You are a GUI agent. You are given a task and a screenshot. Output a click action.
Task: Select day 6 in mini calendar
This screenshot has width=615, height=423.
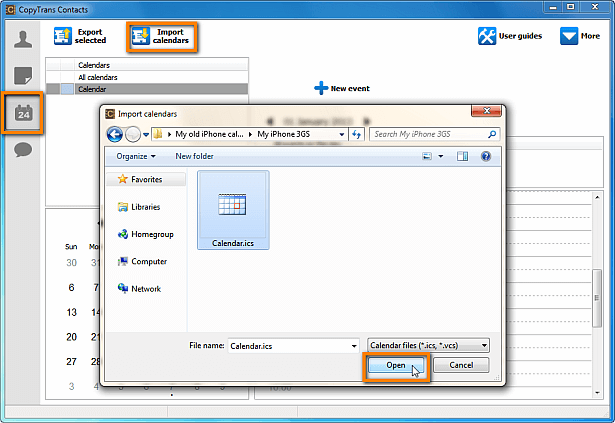point(71,288)
